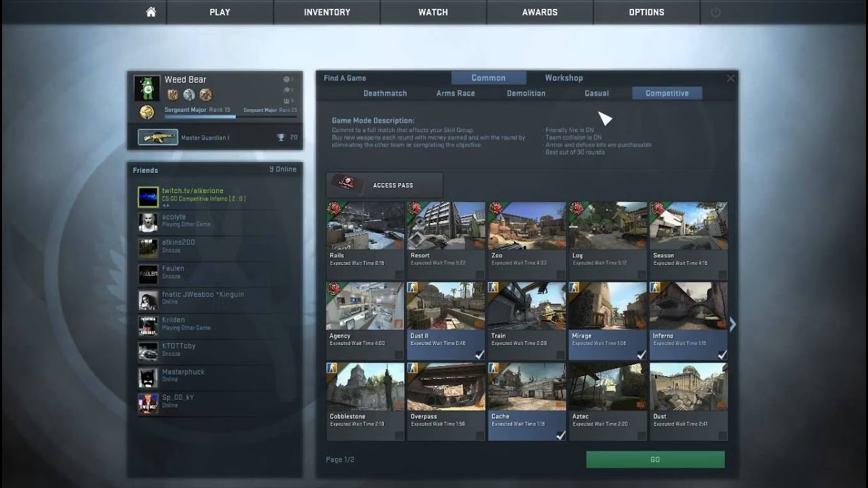The height and width of the screenshot is (488, 868).
Task: Close the Find A Game panel
Action: [x=730, y=79]
